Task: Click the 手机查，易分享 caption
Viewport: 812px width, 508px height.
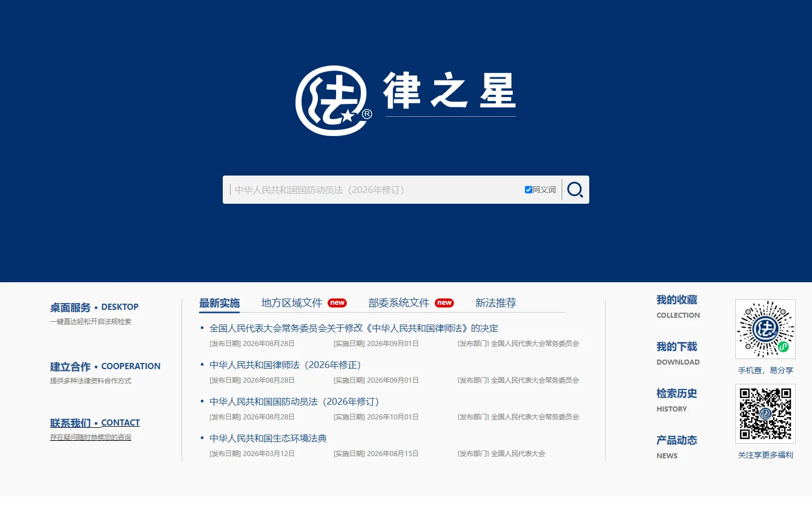Action: point(766,370)
